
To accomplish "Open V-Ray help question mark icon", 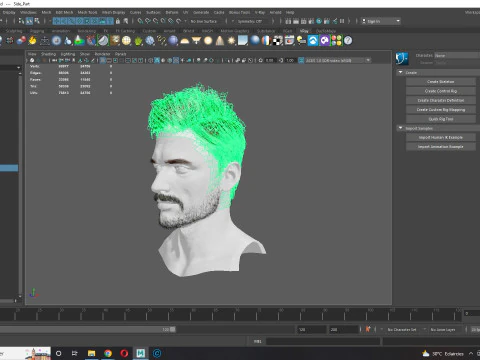I will [348, 41].
